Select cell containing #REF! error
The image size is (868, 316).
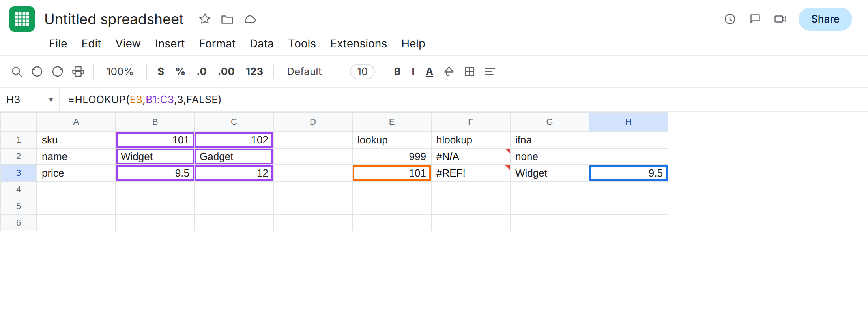click(471, 173)
